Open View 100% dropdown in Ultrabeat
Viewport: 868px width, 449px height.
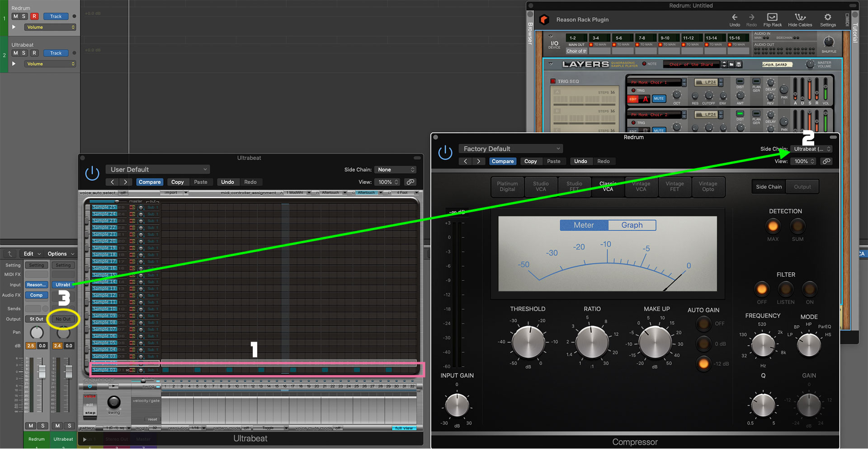[388, 182]
